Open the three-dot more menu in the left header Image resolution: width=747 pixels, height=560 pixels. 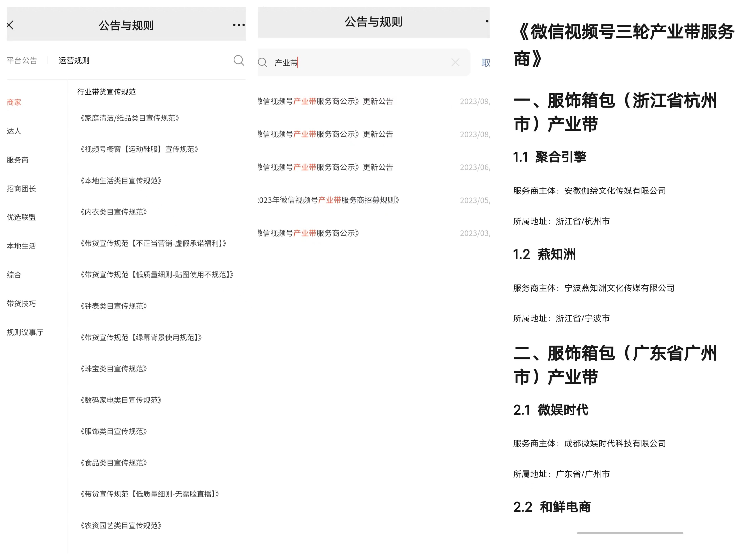(x=239, y=25)
